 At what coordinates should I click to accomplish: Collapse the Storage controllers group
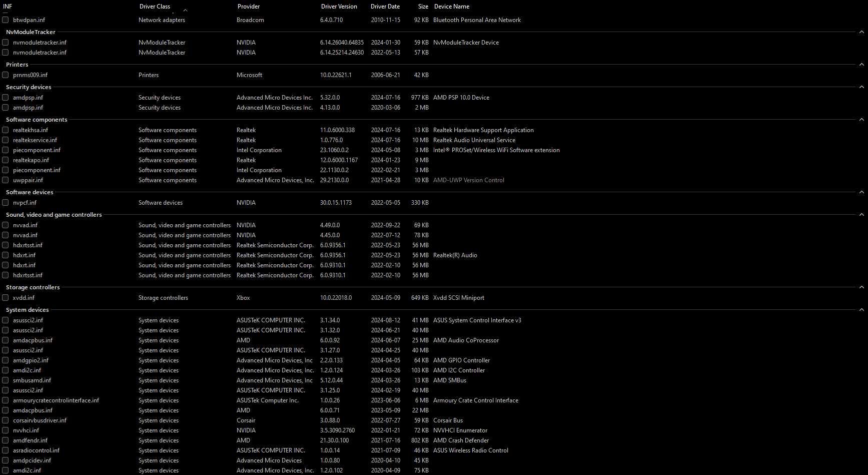(861, 287)
